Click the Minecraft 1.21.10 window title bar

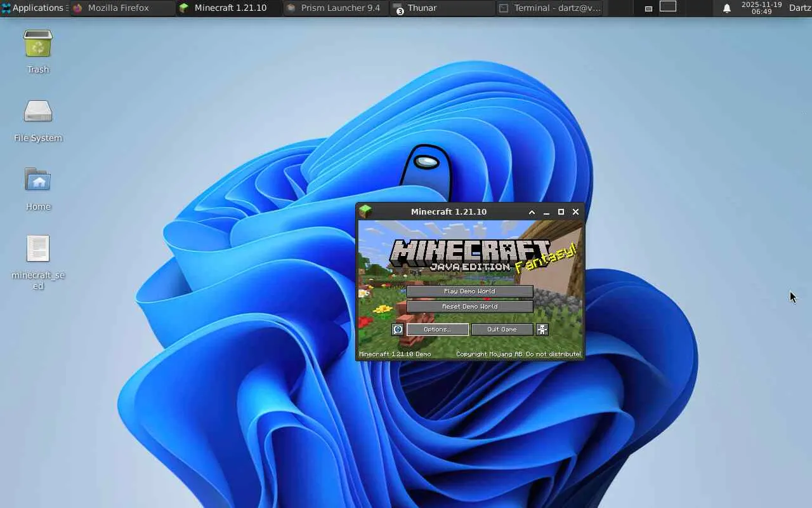449,212
